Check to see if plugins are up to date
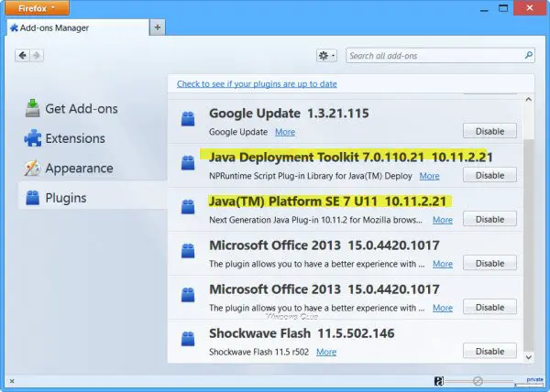Image resolution: width=550 pixels, height=392 pixels. click(257, 83)
